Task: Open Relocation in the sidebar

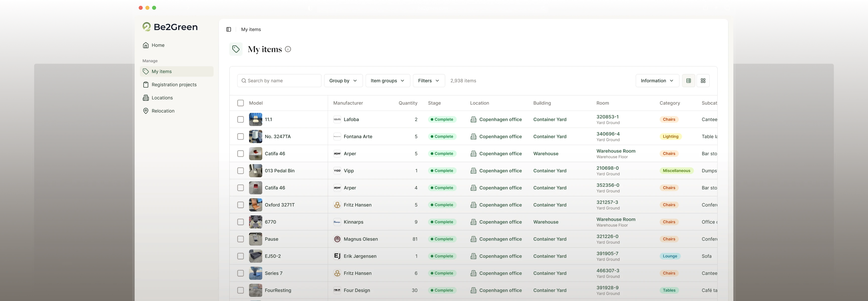Action: coord(163,111)
